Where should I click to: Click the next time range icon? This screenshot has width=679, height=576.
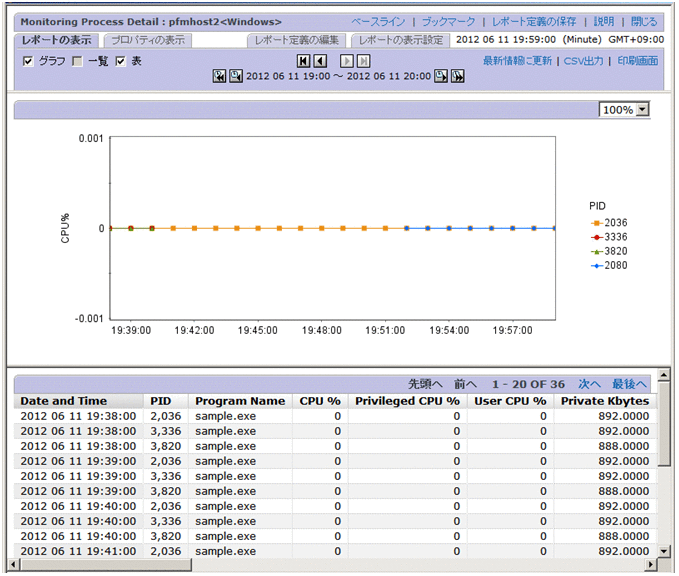440,76
